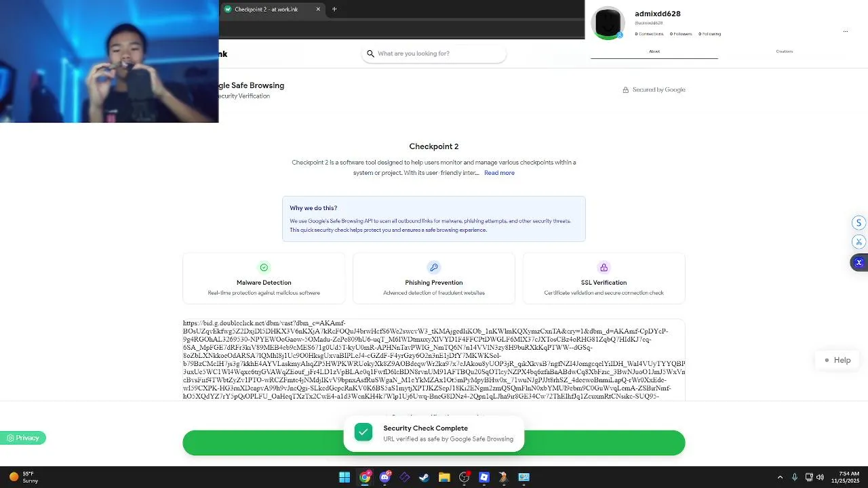
Task: Open the volume control in tray
Action: pyautogui.click(x=820, y=477)
